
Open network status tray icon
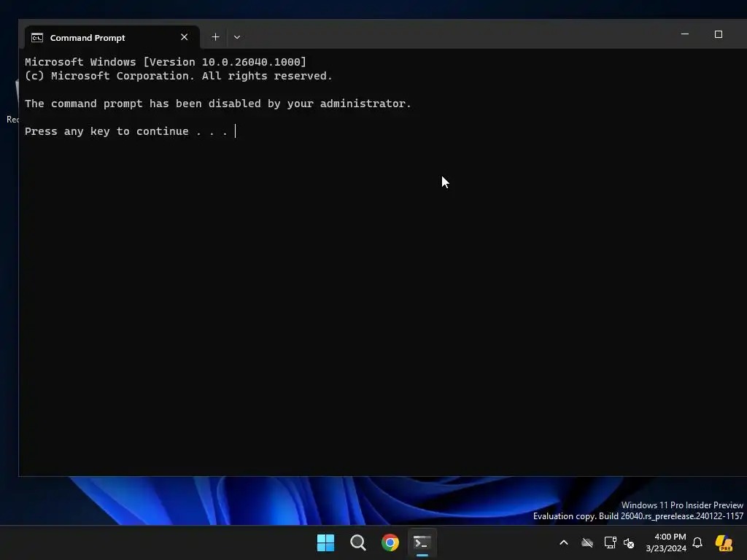(611, 542)
